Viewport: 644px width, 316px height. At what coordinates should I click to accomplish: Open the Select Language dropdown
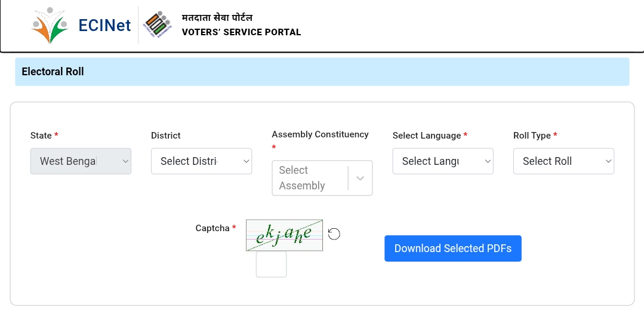pos(442,161)
